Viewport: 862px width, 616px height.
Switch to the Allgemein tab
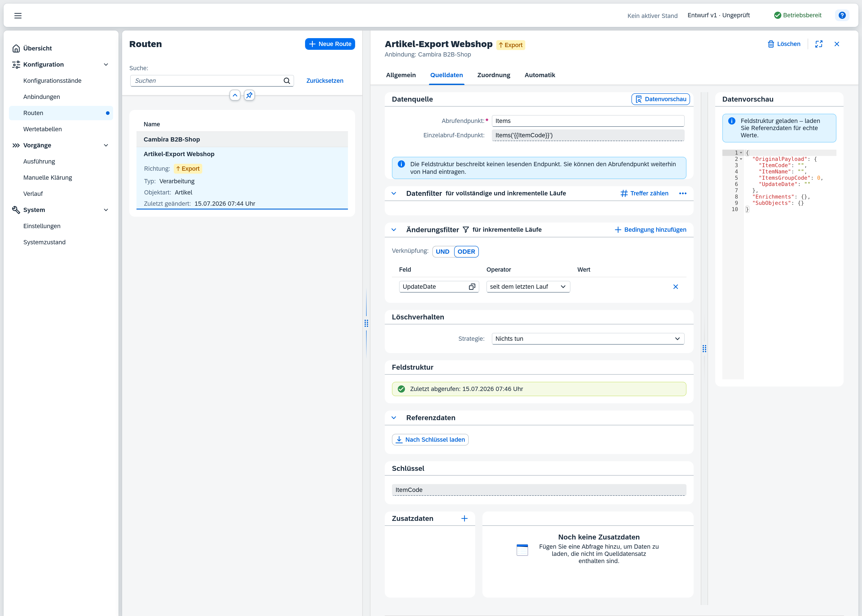coord(400,75)
